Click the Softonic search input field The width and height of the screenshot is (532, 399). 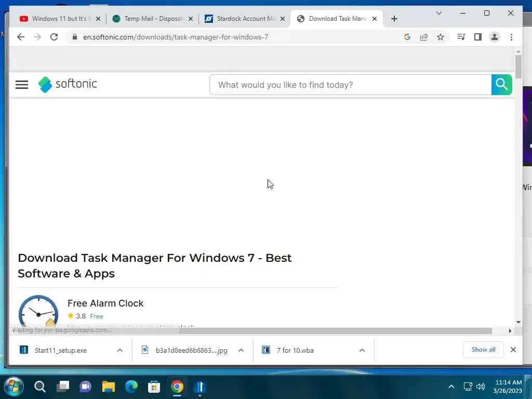[x=351, y=85]
